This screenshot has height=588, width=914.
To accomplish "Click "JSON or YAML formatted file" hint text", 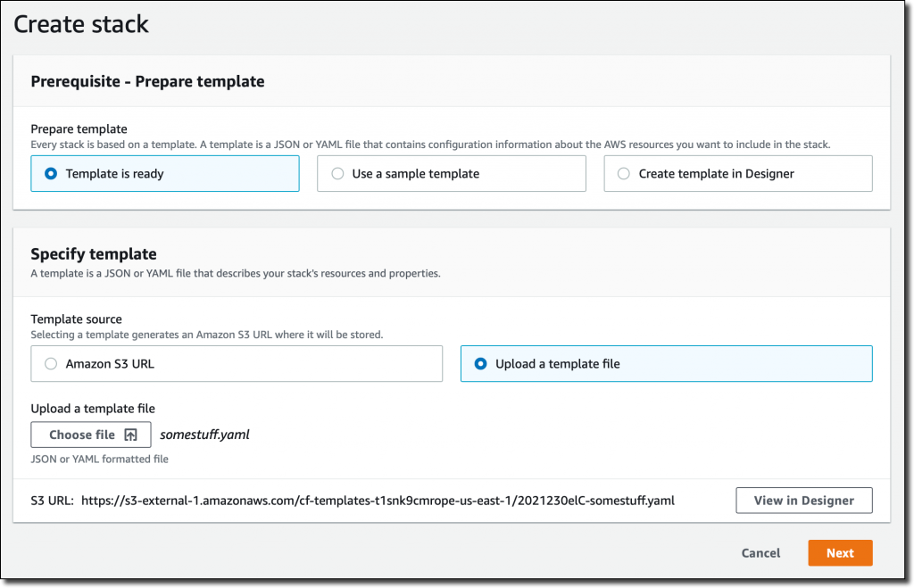I will 99,459.
